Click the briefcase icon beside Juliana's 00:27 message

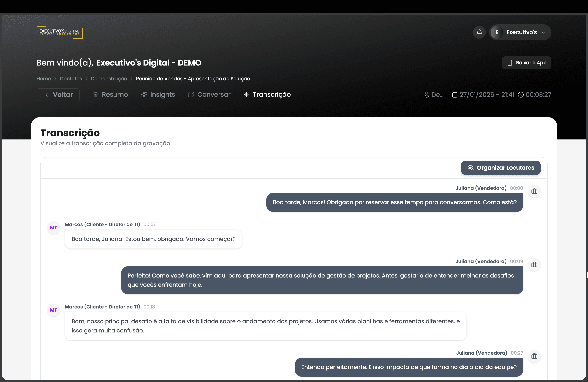click(x=534, y=356)
